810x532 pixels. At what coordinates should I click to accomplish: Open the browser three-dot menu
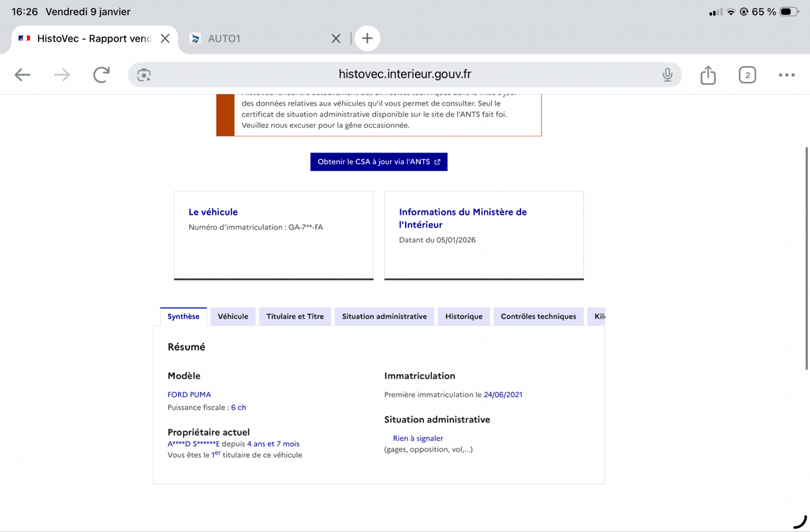pos(786,75)
